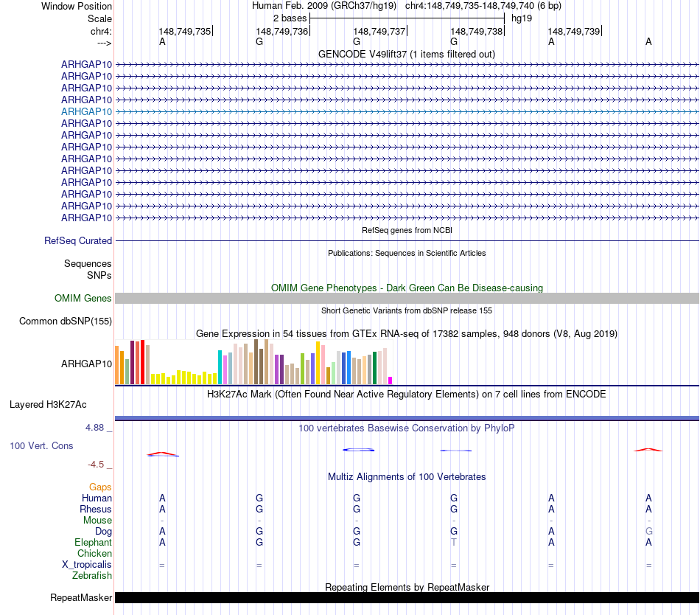Screen dimensions: 700x615
Task: Click the gray OMIM Genes item bar
Action: point(407,299)
